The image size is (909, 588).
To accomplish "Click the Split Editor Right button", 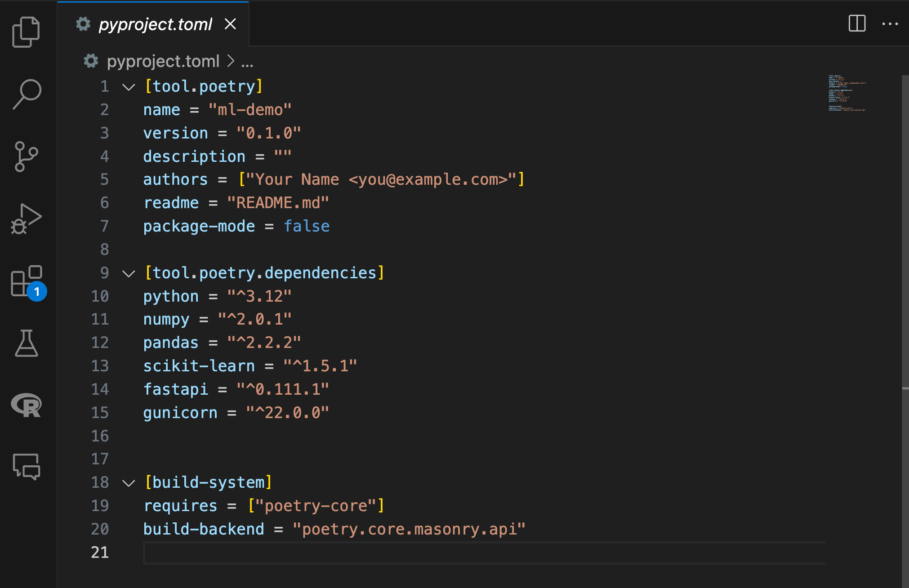I will coord(857,23).
